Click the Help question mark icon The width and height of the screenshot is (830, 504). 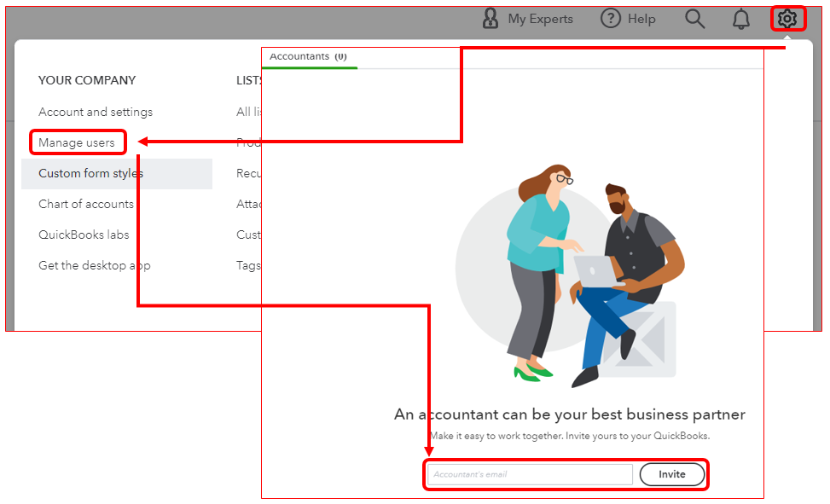point(610,19)
